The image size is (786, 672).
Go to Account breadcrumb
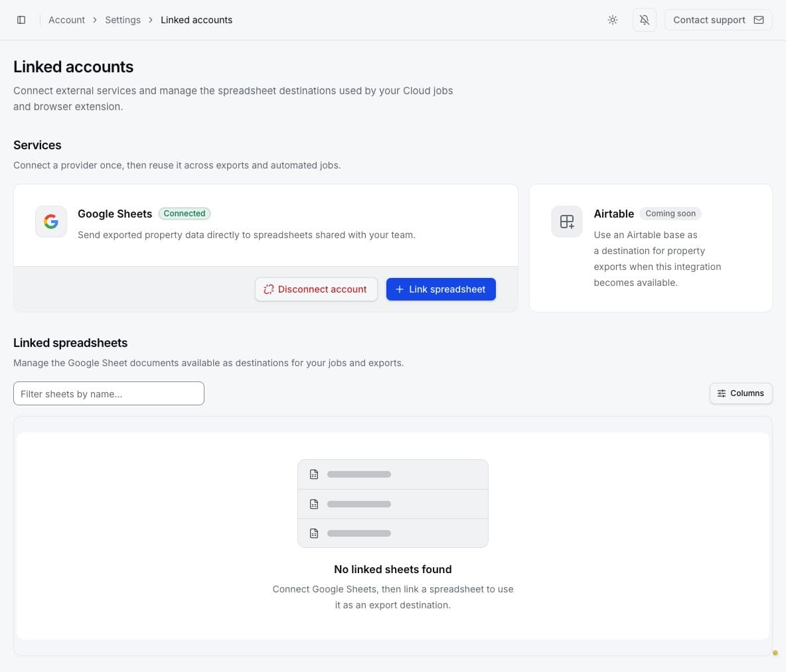[66, 20]
